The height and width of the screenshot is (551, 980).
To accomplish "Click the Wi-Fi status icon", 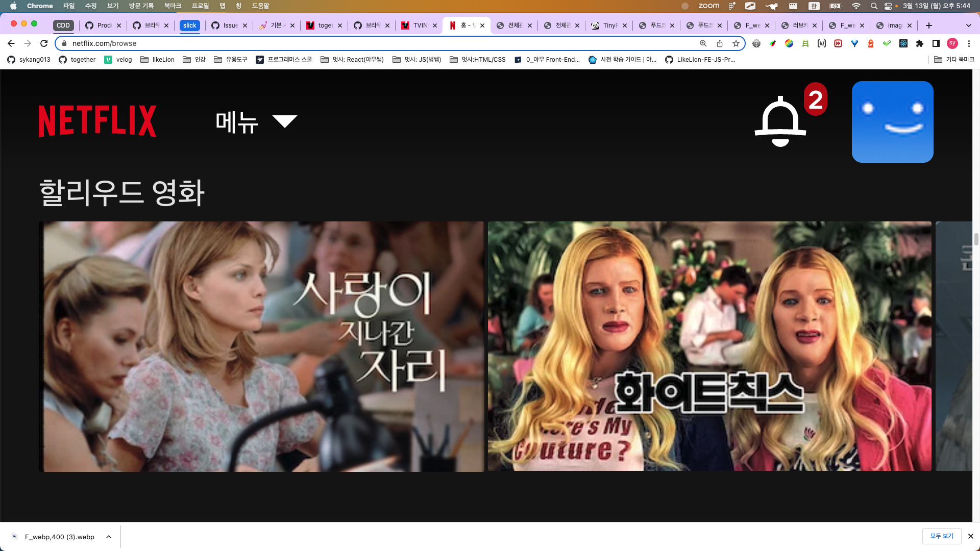I will (x=856, y=6).
